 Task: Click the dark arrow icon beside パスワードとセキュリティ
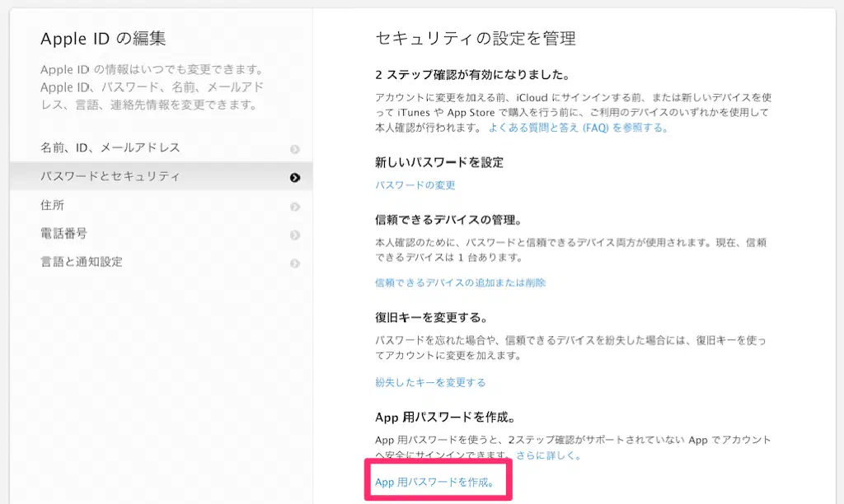(295, 177)
